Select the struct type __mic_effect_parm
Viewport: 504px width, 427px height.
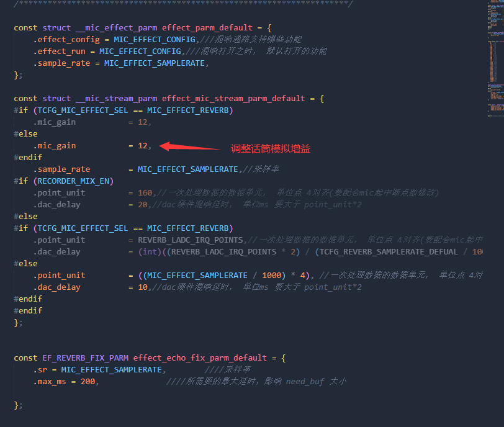116,28
